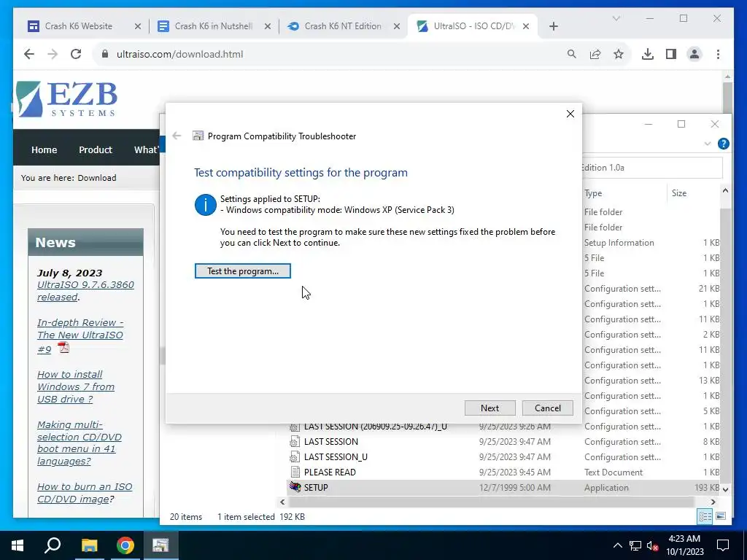
Task: Open Chrome downloads icon
Action: [x=648, y=54]
